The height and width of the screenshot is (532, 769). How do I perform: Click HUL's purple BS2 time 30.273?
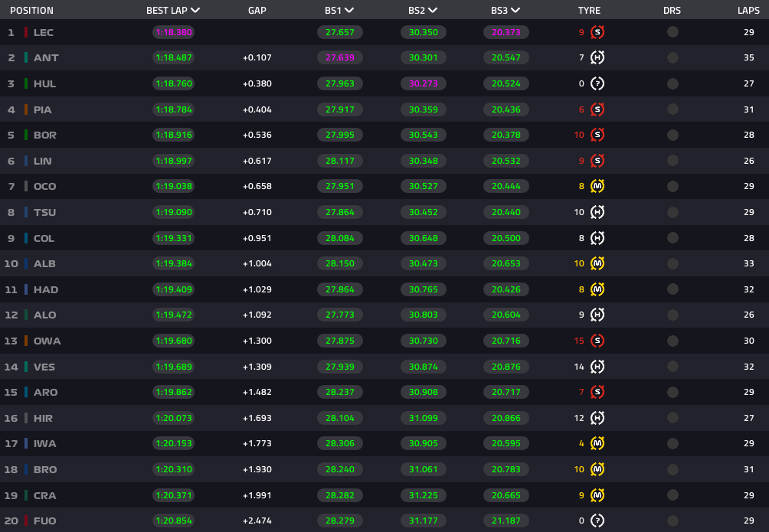point(424,83)
